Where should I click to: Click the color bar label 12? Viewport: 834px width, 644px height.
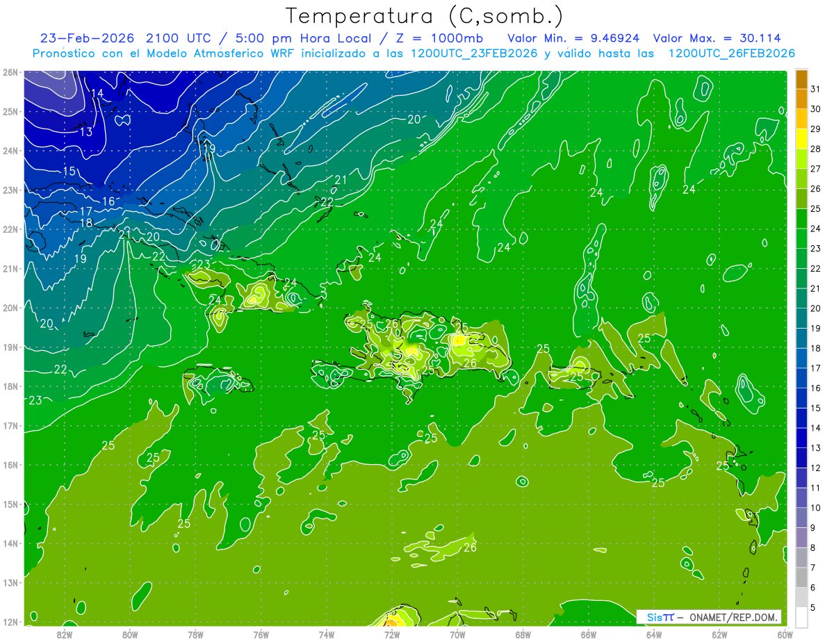[x=816, y=468]
